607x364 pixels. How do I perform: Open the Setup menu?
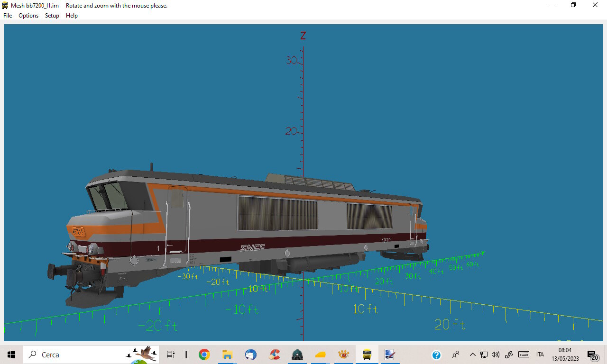pos(52,16)
